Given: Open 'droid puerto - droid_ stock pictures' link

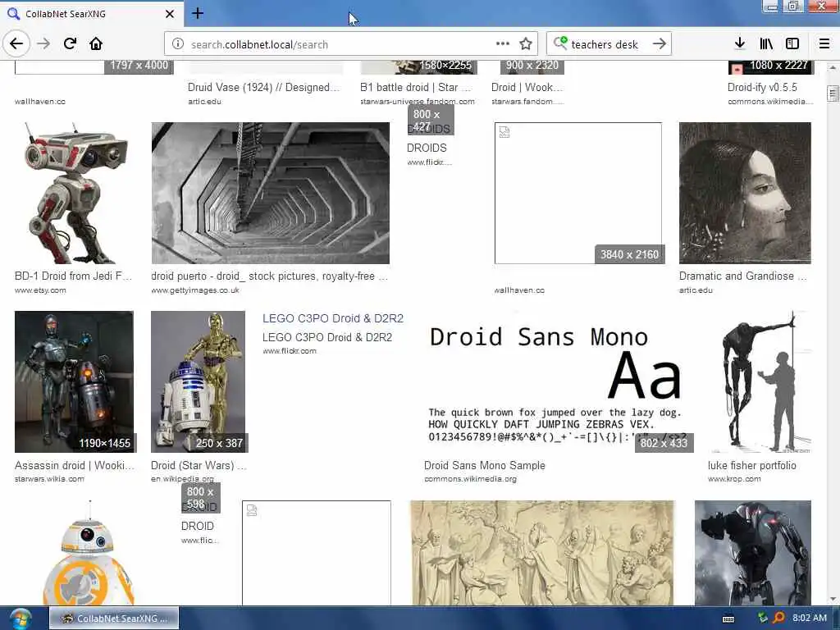Looking at the screenshot, I should pyautogui.click(x=269, y=276).
